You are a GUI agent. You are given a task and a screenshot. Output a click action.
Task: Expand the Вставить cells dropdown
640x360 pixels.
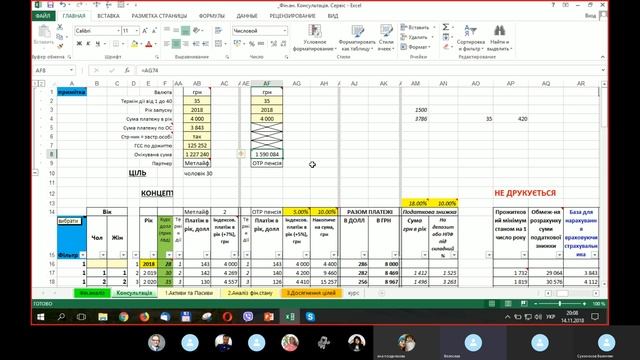434,27
